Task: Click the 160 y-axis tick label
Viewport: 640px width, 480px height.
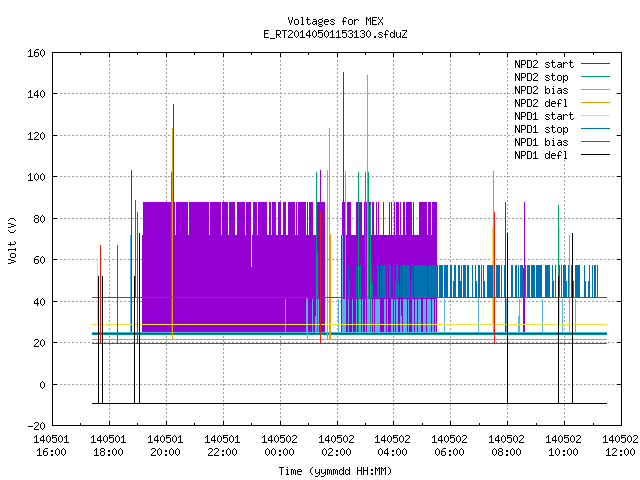Action: click(x=36, y=53)
